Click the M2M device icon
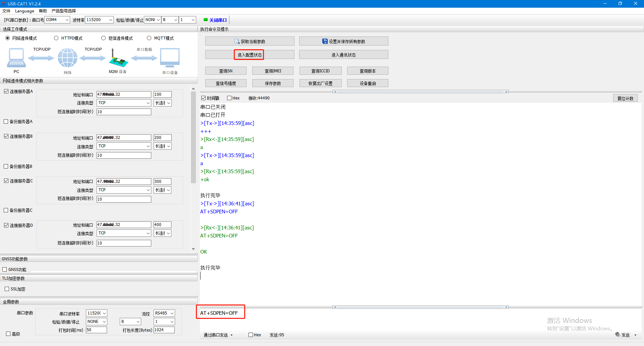The image size is (644, 346). 118,59
